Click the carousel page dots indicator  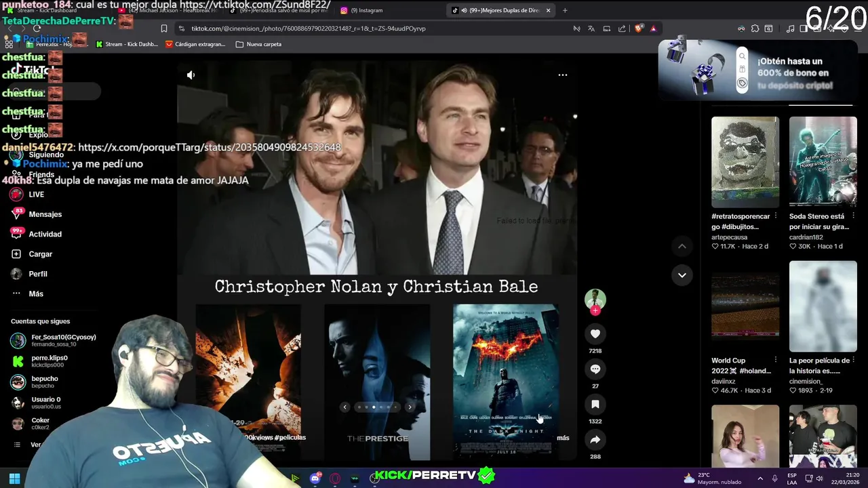(x=377, y=407)
